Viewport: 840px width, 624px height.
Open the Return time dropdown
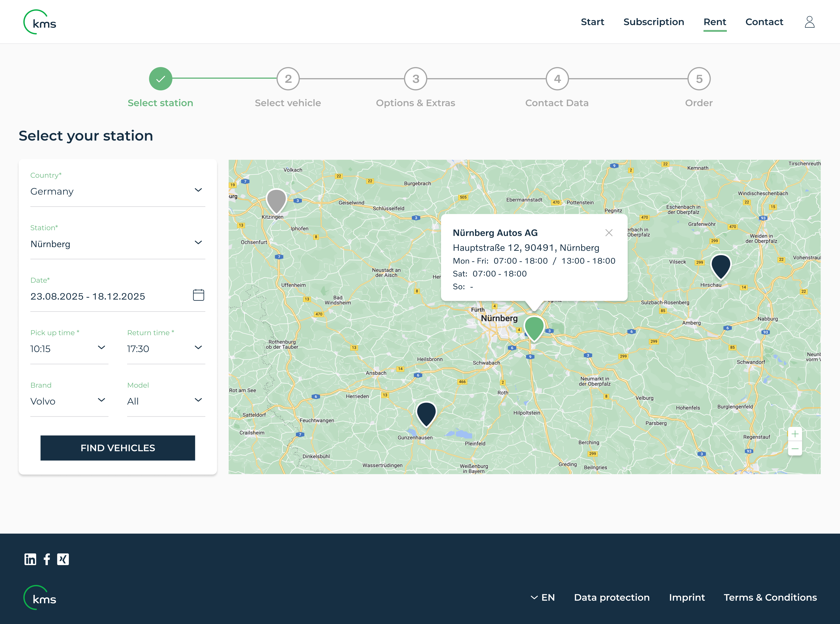pyautogui.click(x=166, y=349)
